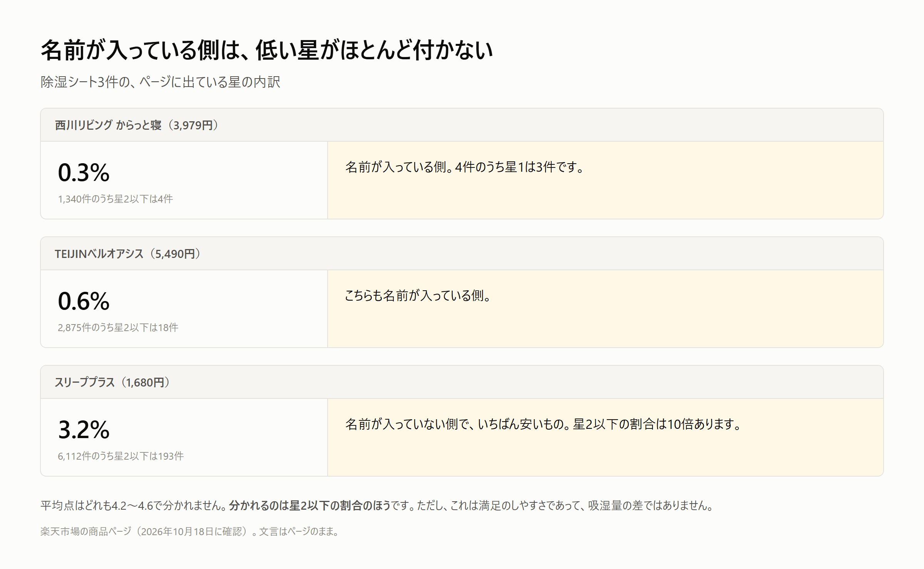Click the bold phrase 分かれるのは星2以下の割合のほう

(310, 505)
